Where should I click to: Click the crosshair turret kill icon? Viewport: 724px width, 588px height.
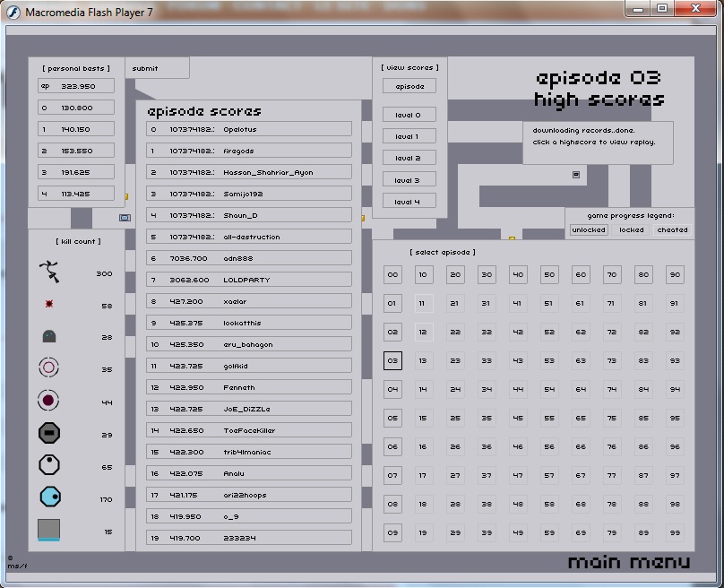(48, 367)
